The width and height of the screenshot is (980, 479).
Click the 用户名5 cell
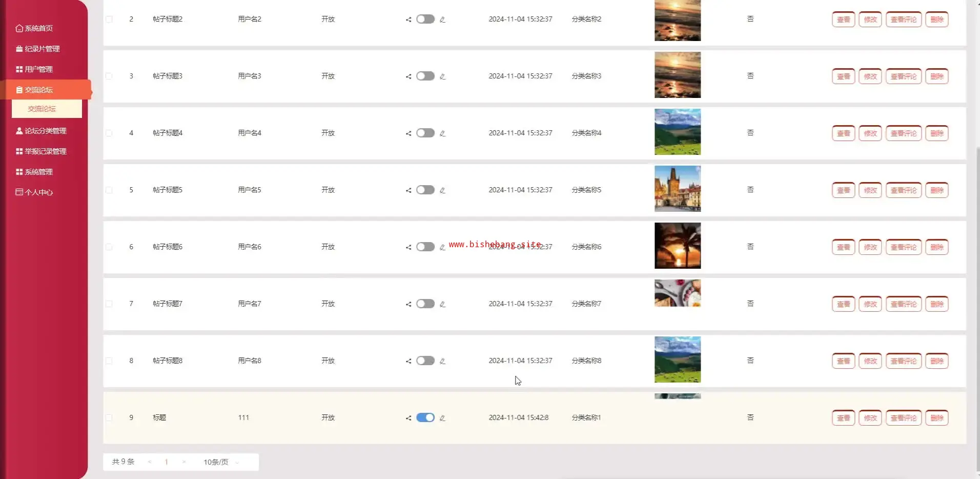250,190
